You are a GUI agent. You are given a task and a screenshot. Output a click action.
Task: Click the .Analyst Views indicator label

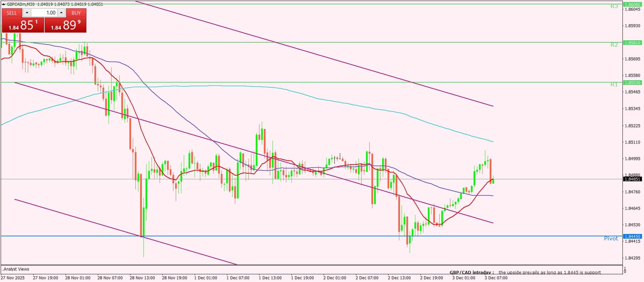(16, 269)
